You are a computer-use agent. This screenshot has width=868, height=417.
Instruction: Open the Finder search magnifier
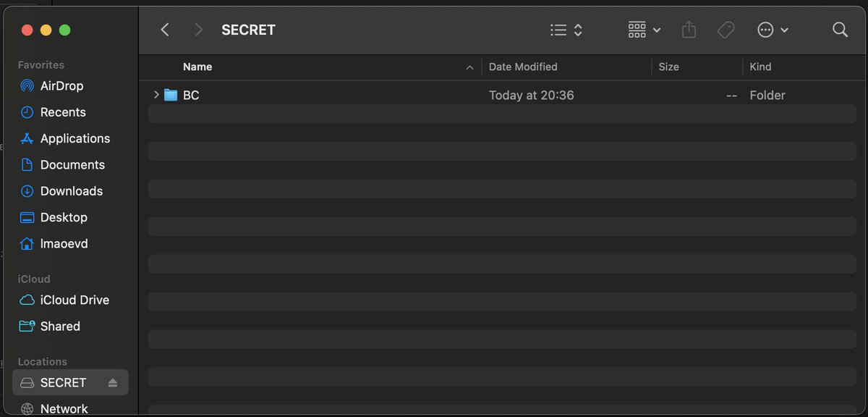(840, 30)
